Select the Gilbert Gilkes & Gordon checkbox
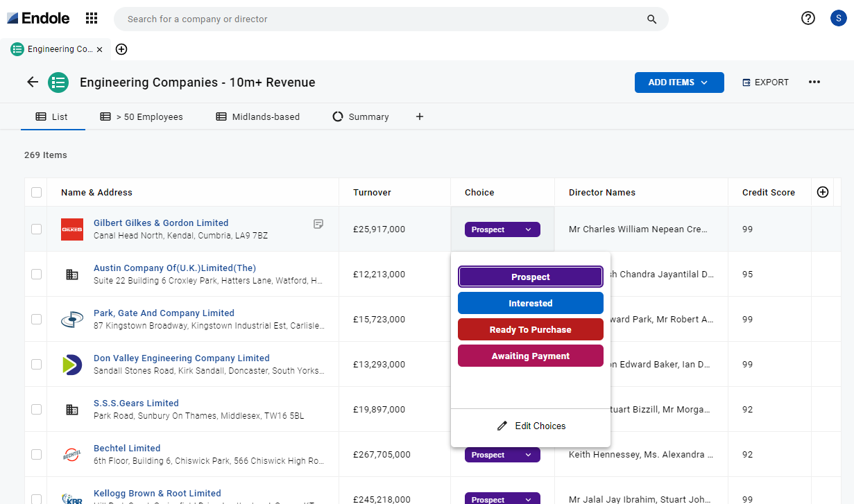This screenshot has height=504, width=854. coord(36,229)
